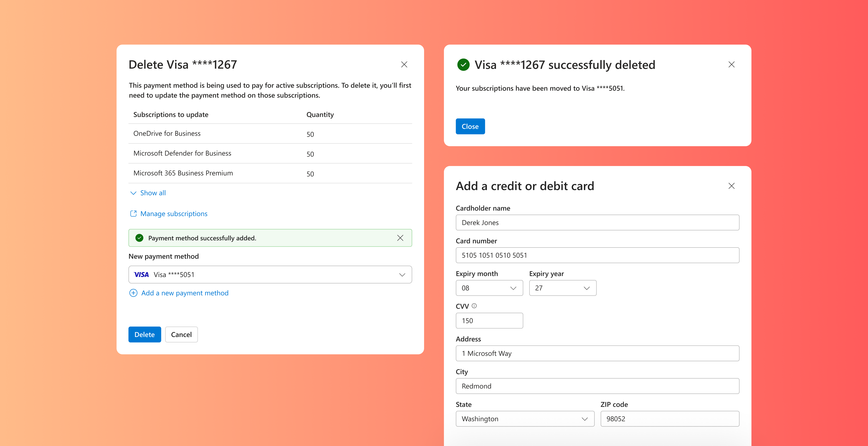Click Add a new payment method link

coord(185,293)
